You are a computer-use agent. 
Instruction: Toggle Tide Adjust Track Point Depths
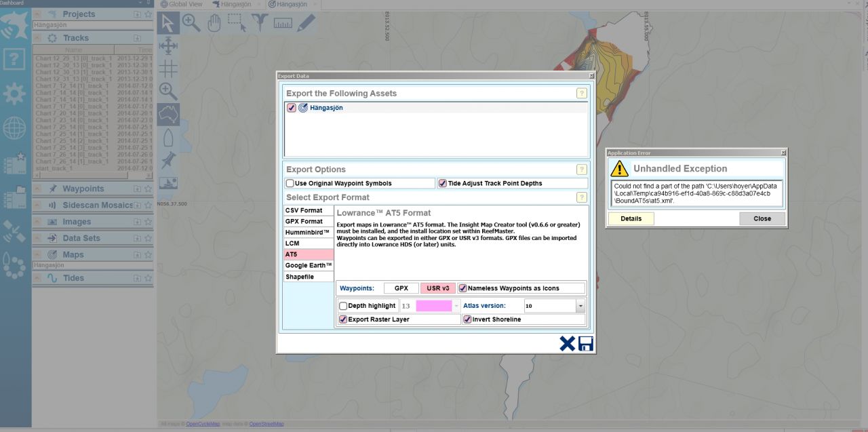coord(443,183)
